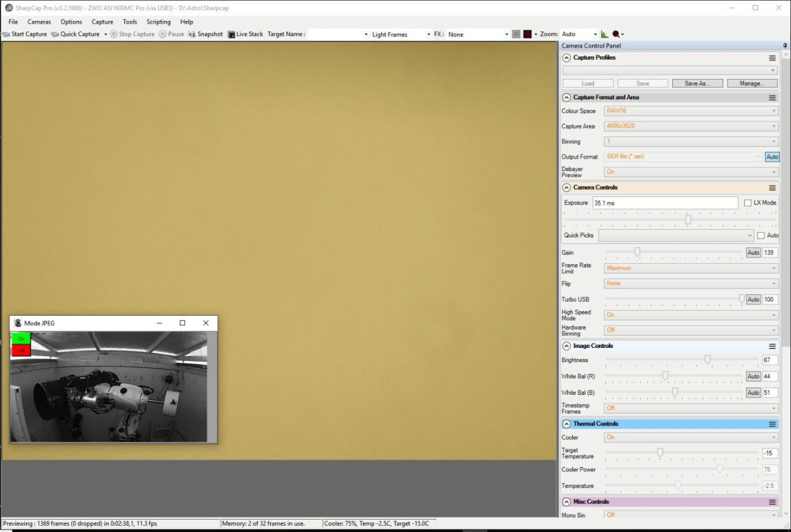This screenshot has height=532, width=791.
Task: Click green On button in Mode JPEG window
Action: (x=21, y=339)
